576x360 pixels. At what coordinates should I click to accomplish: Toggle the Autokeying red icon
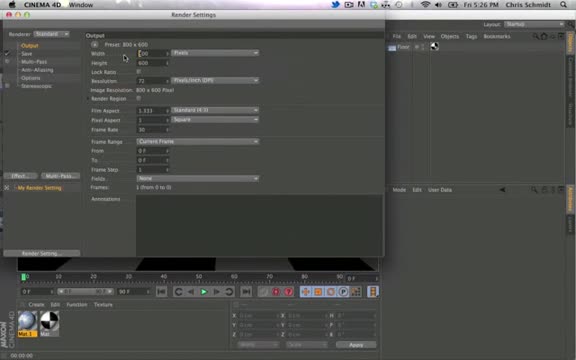(x=289, y=292)
